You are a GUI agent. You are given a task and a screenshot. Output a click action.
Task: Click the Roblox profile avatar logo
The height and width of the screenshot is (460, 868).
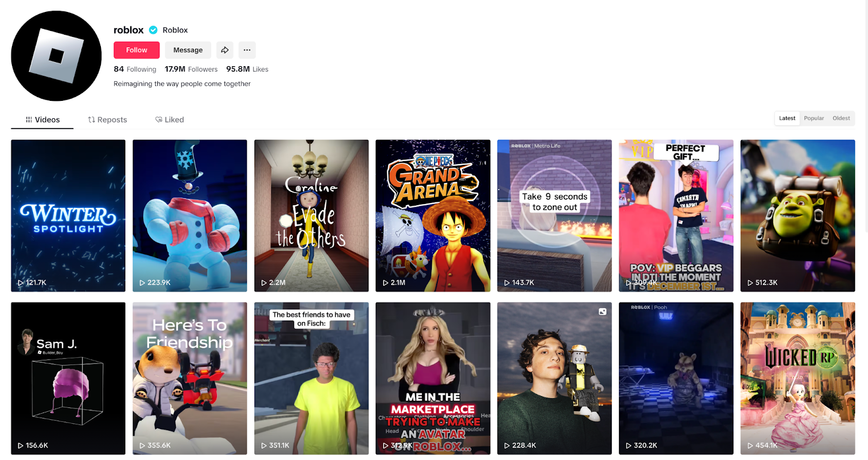pos(56,56)
